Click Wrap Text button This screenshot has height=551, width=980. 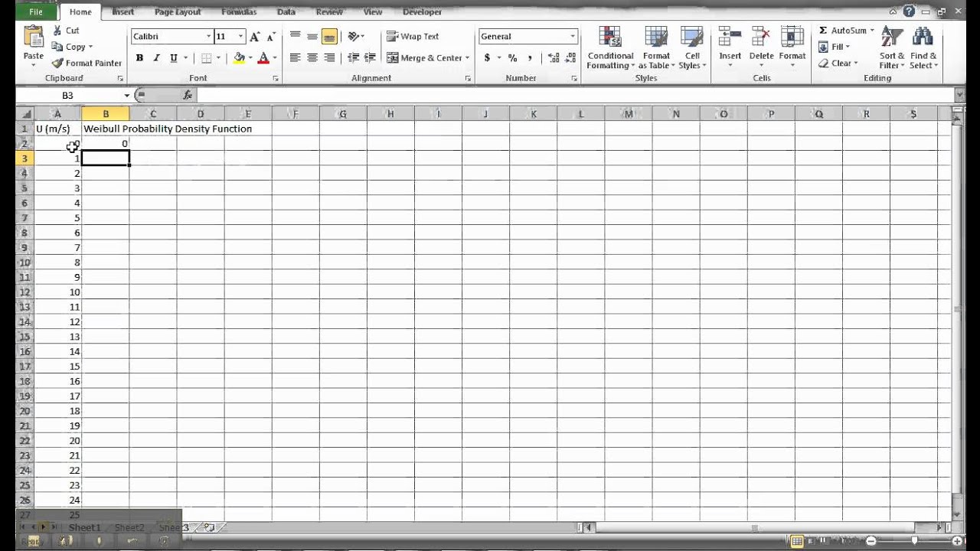pyautogui.click(x=413, y=37)
